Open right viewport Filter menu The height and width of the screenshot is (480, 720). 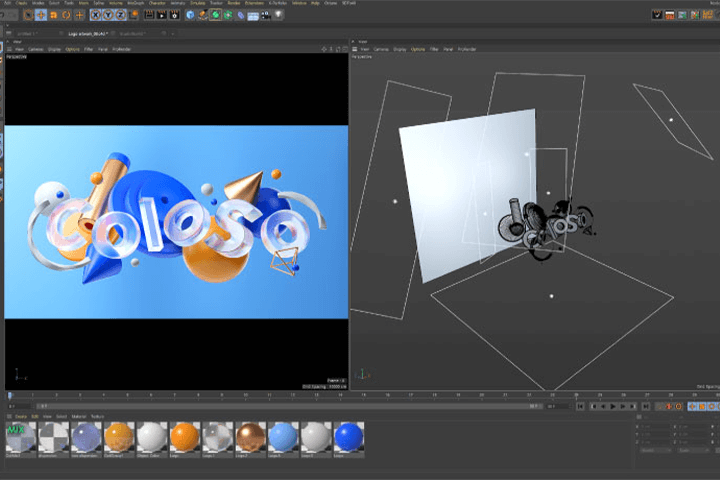434,49
